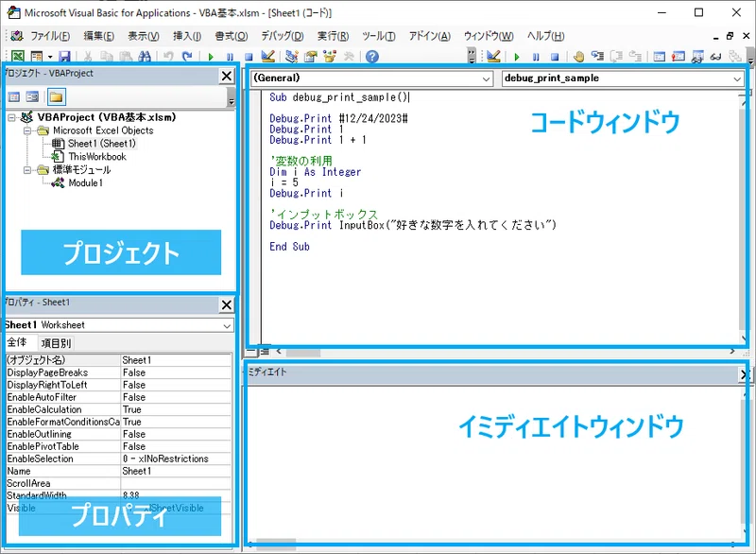Close the プロパティ - Sheet1 pane

(227, 304)
